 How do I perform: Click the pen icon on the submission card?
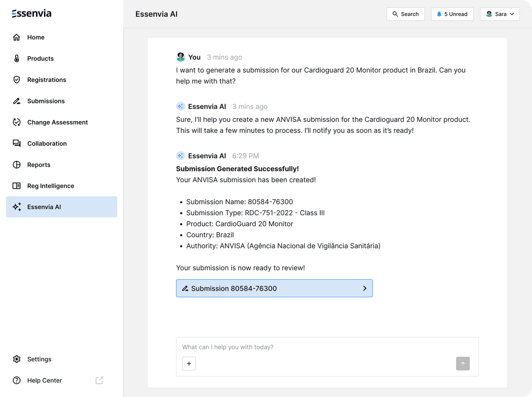point(185,288)
